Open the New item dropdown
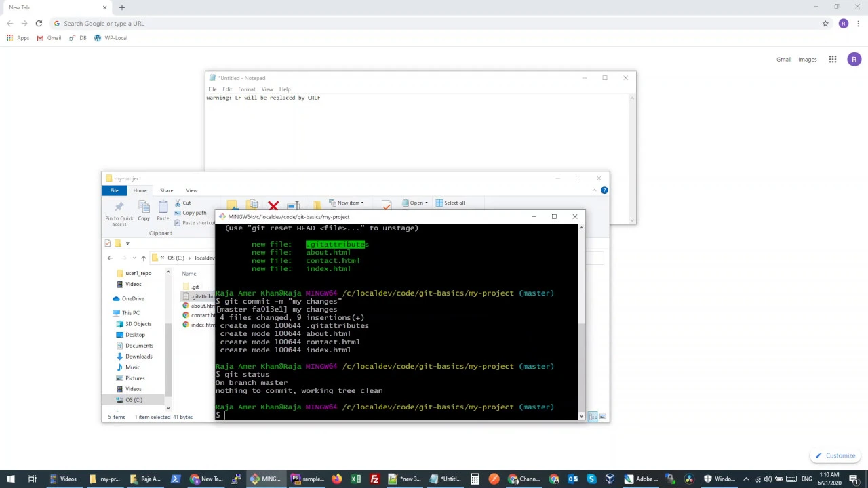 click(x=347, y=203)
